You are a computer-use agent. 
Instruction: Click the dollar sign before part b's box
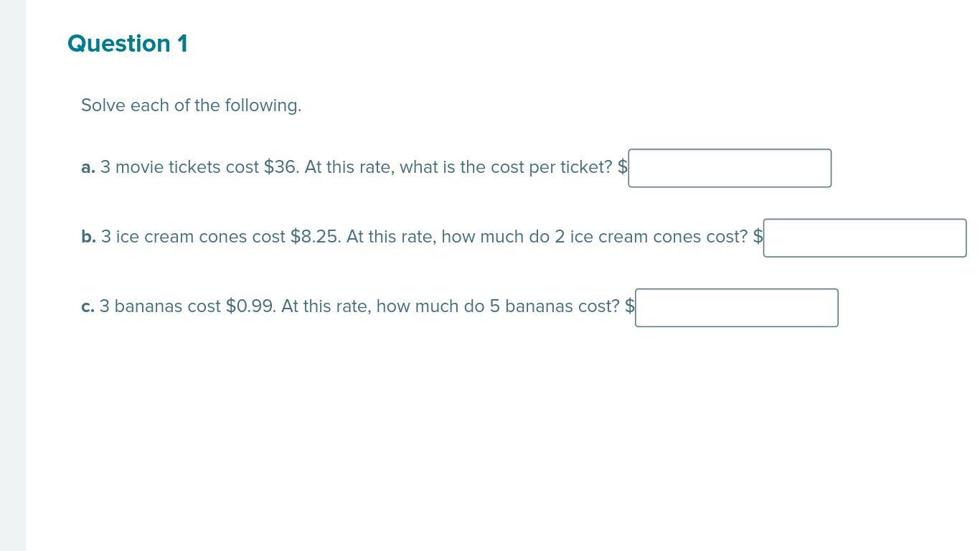[758, 237]
